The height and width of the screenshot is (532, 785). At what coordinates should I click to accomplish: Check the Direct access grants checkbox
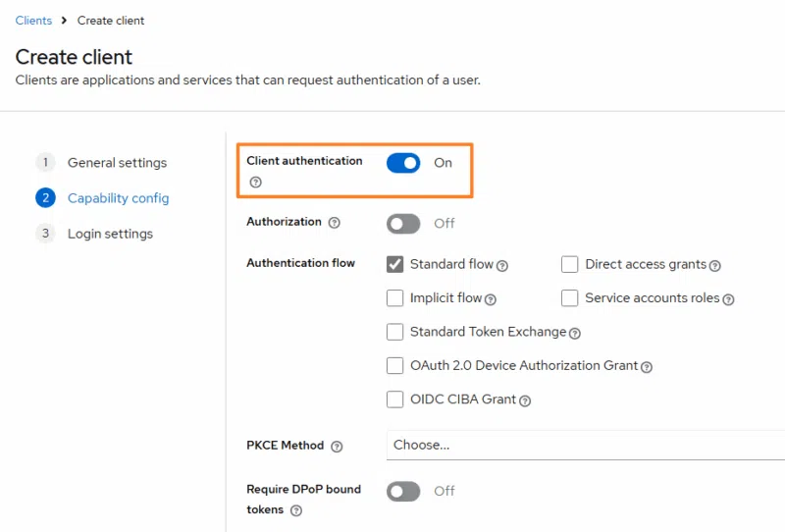click(x=570, y=264)
